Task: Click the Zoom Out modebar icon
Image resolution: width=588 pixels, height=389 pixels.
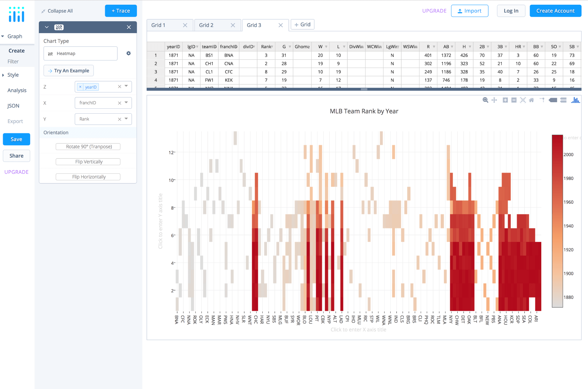Action: [514, 100]
